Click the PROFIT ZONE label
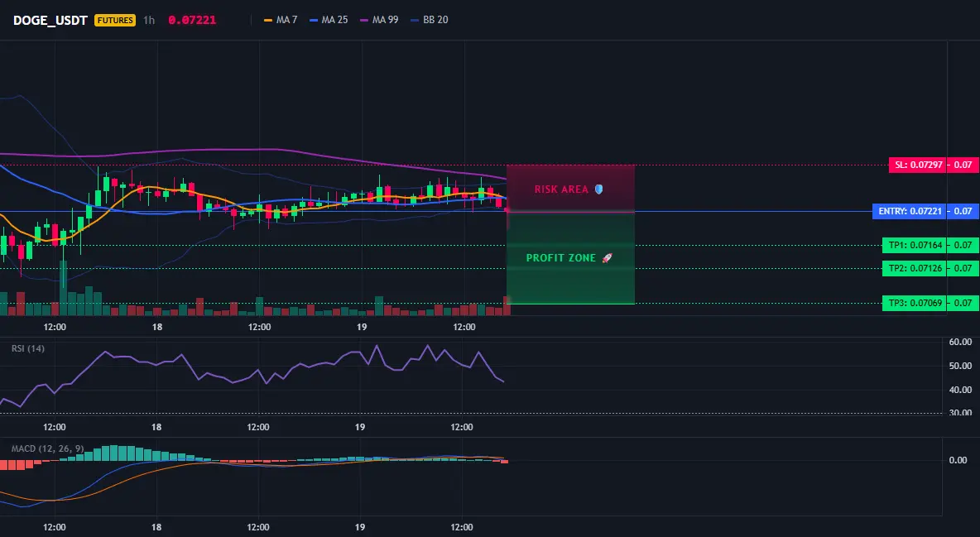 click(561, 257)
